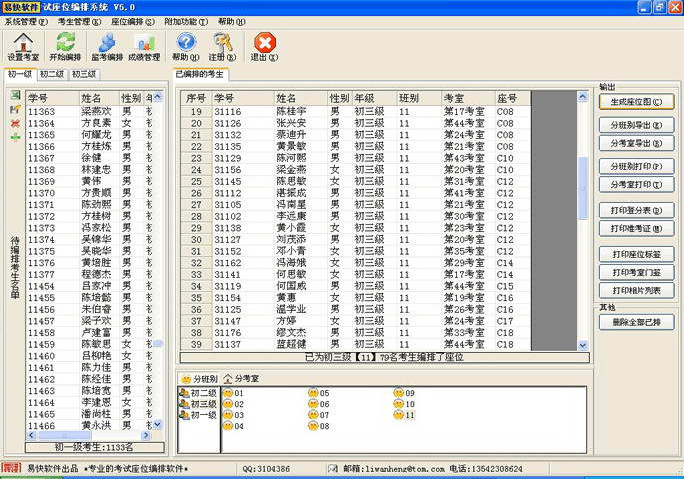This screenshot has width=684, height=479.
Task: Switch to the 初二级 tab
Action: (52, 74)
